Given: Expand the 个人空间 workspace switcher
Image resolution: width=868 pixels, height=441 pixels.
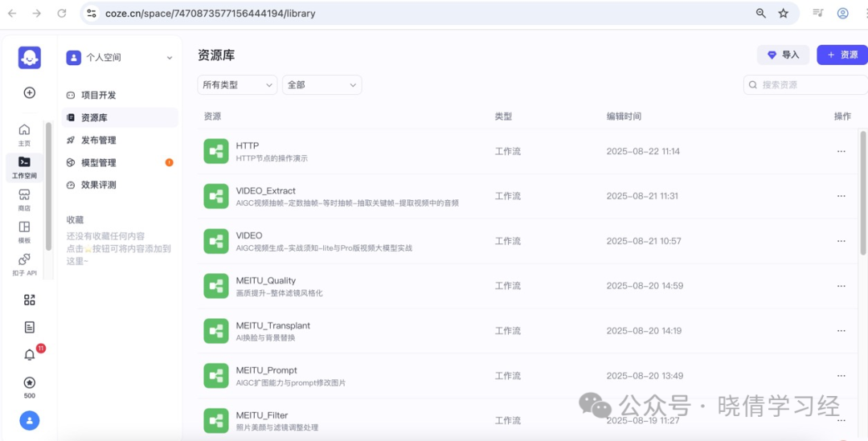Looking at the screenshot, I should 120,58.
